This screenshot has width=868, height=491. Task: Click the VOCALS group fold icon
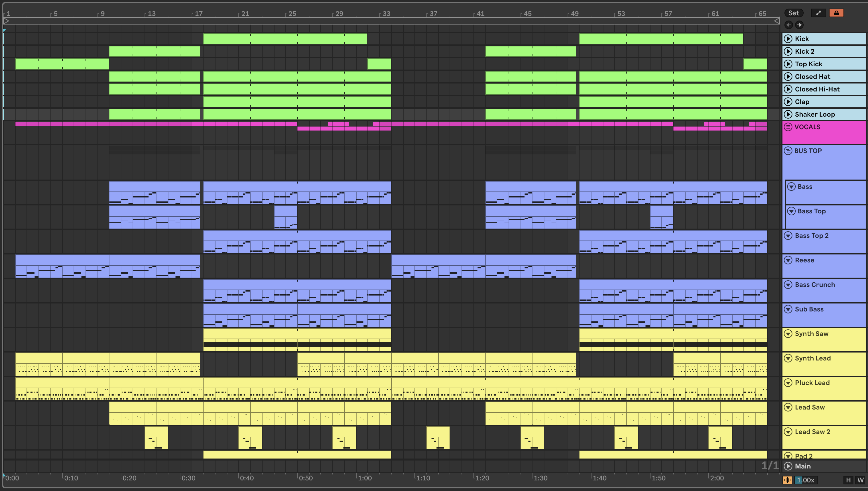pos(788,127)
